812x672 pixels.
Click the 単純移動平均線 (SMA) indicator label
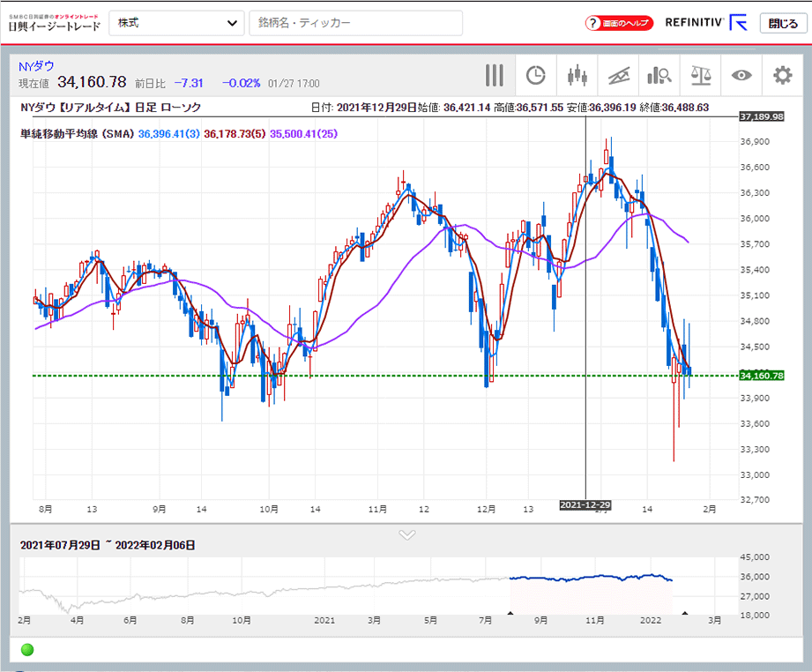(76, 134)
